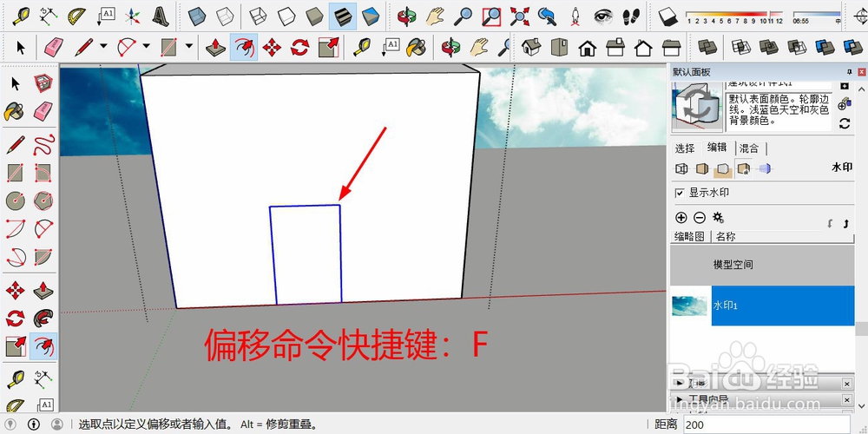868x434 pixels.
Task: Toggle Shadows display on or off
Action: click(668, 16)
